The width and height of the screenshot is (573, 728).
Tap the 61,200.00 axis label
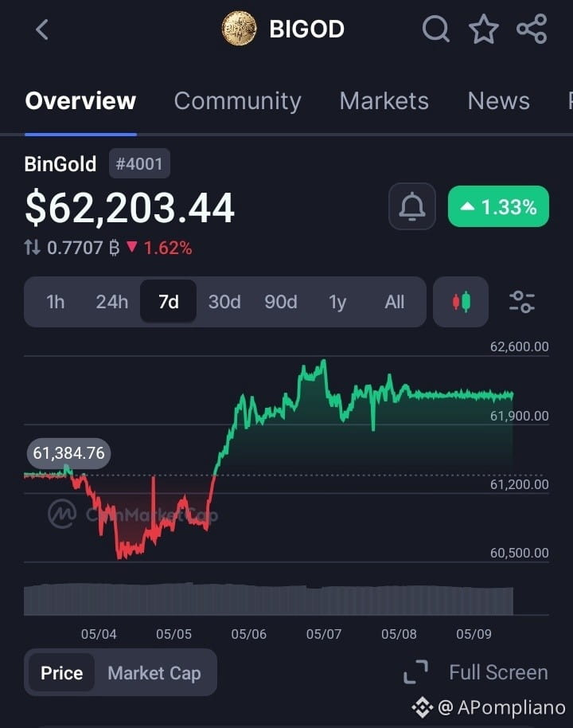tap(519, 484)
